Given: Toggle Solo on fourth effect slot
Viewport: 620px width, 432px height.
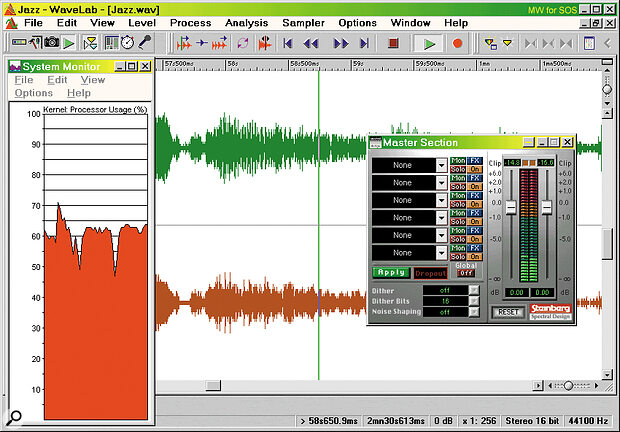Looking at the screenshot, I should point(458,222).
